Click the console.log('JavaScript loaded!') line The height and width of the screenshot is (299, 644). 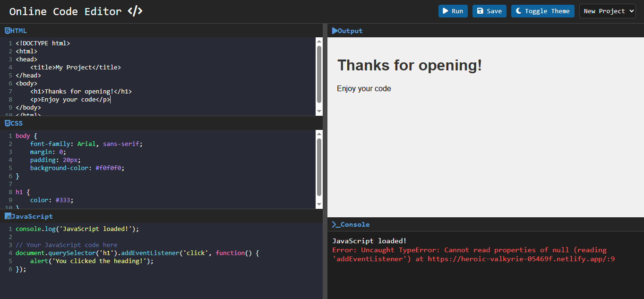click(x=77, y=229)
